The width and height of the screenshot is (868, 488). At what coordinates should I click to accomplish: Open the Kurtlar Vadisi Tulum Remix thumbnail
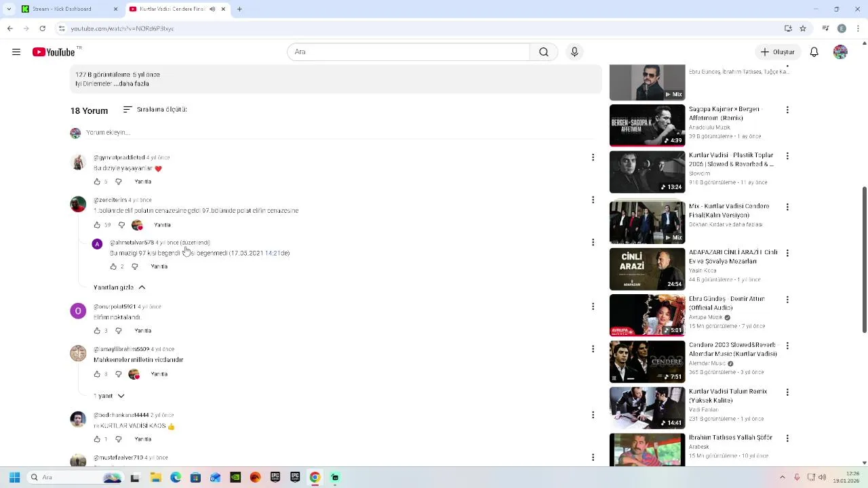pos(647,408)
